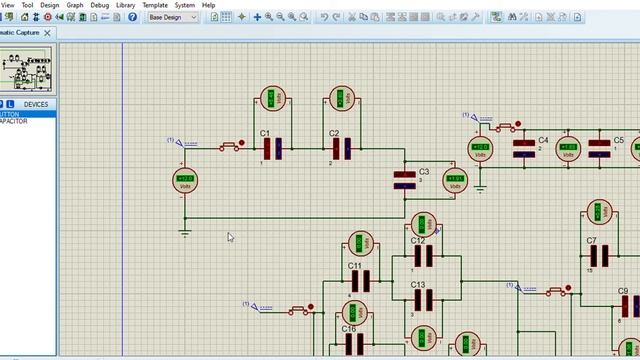Select capacitor C3 in the schematic

coord(404,180)
